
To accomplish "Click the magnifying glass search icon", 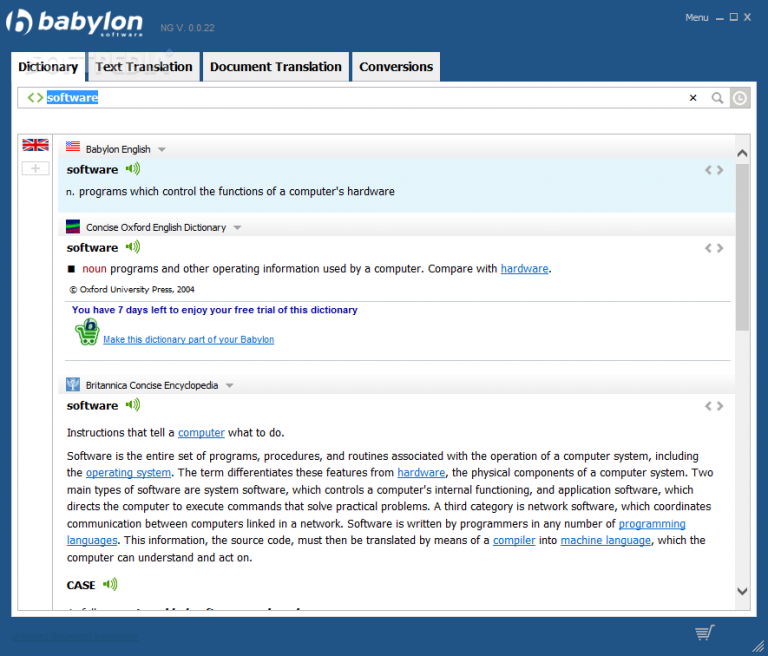I will (717, 98).
